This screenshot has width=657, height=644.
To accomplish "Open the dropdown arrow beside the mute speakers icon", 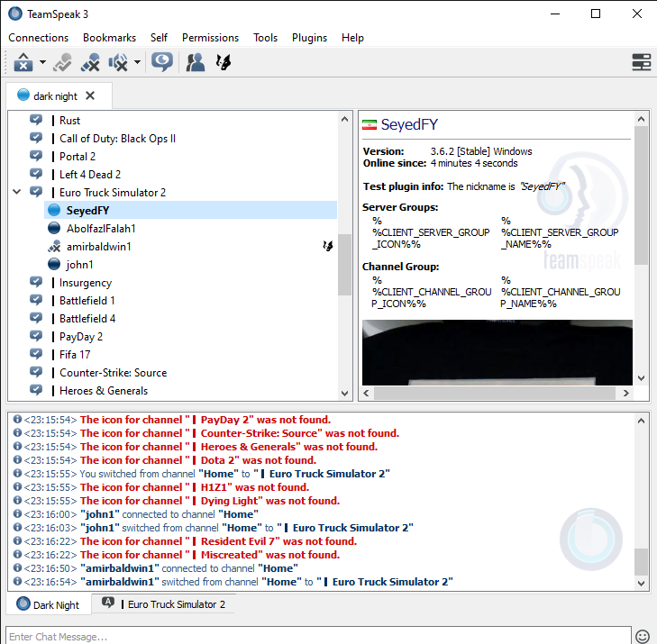I will [137, 62].
